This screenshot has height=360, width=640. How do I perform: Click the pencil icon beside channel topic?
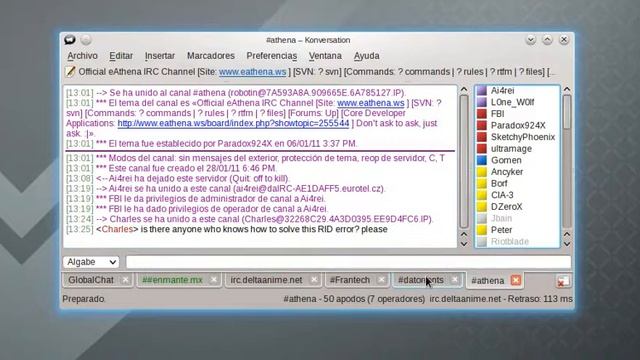coord(70,71)
